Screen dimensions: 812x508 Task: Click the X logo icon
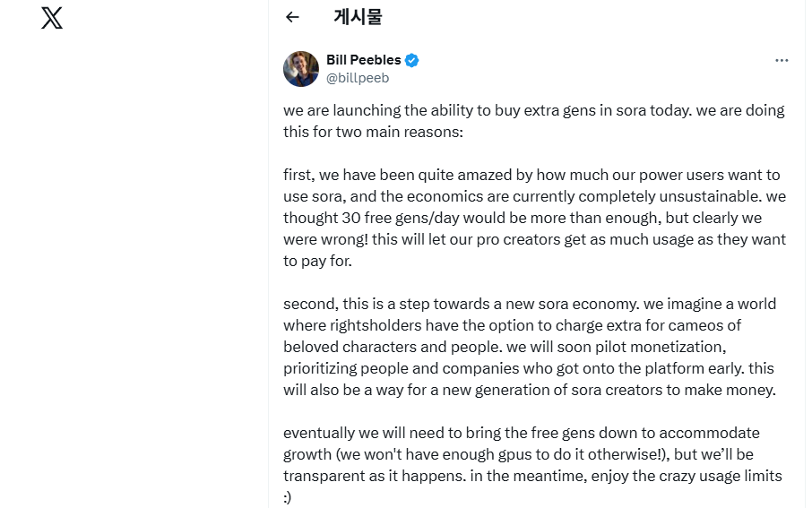[x=52, y=18]
